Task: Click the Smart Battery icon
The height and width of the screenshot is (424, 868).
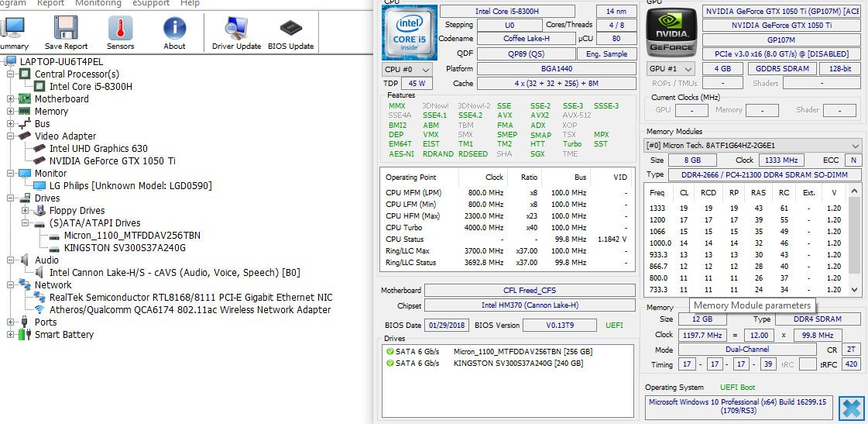Action: click(24, 334)
